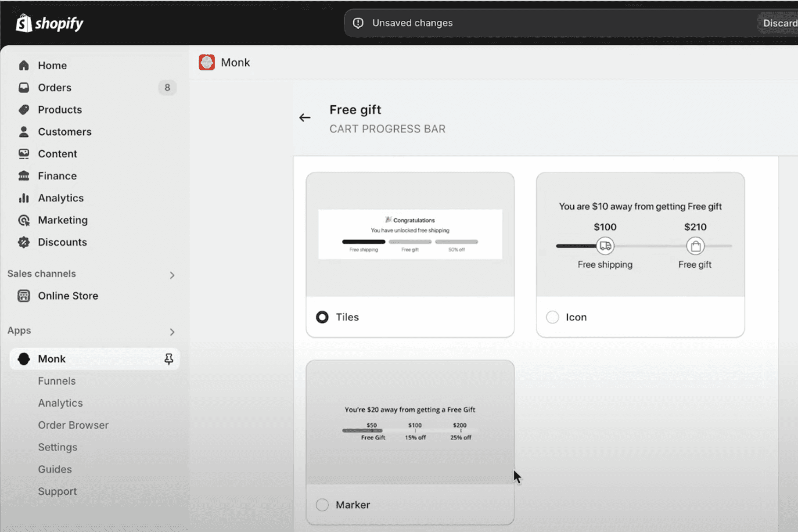Click the Unsaved changes text
The width and height of the screenshot is (798, 532).
pyautogui.click(x=412, y=23)
